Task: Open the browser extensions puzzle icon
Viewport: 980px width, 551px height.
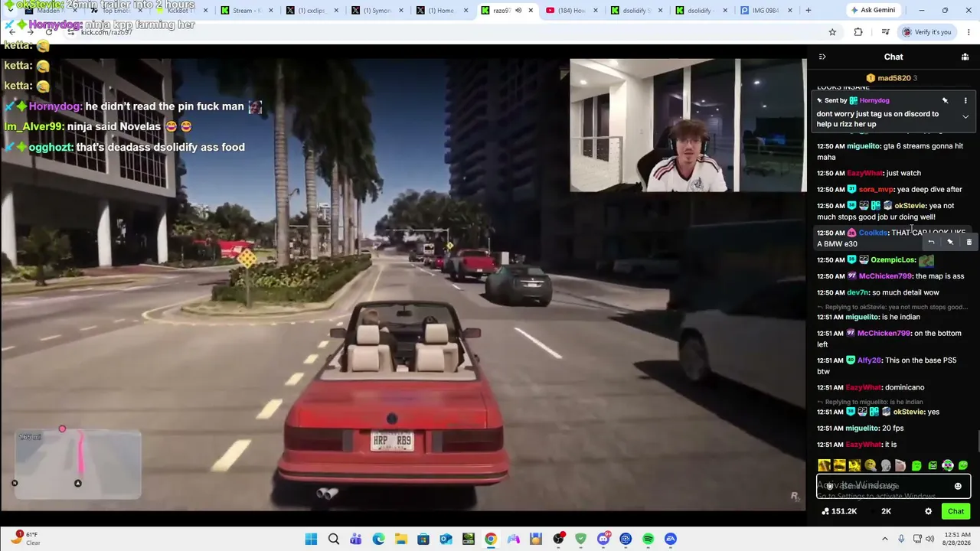Action: pyautogui.click(x=858, y=32)
